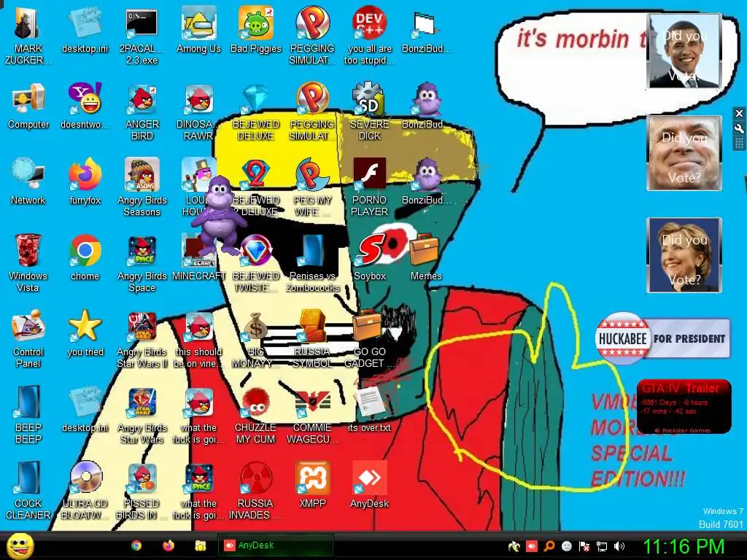Open the COCK CLEANER desktop icon
This screenshot has height=560, width=747.
coord(28,491)
